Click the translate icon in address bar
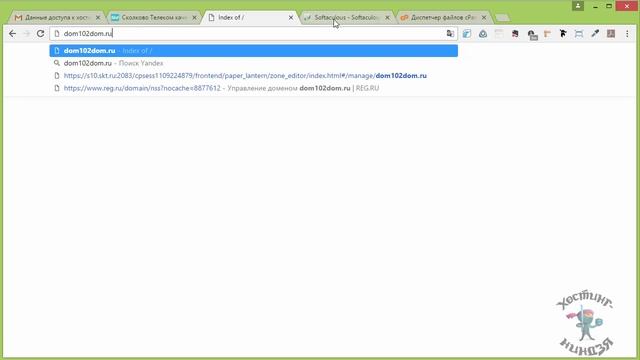The image size is (640, 360). [x=450, y=33]
